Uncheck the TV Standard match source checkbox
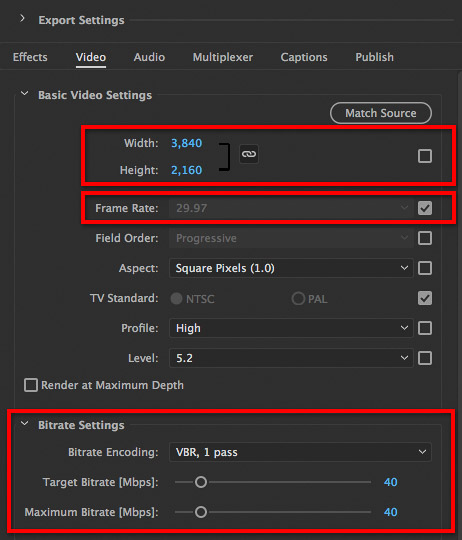The width and height of the screenshot is (462, 540). pos(425,298)
